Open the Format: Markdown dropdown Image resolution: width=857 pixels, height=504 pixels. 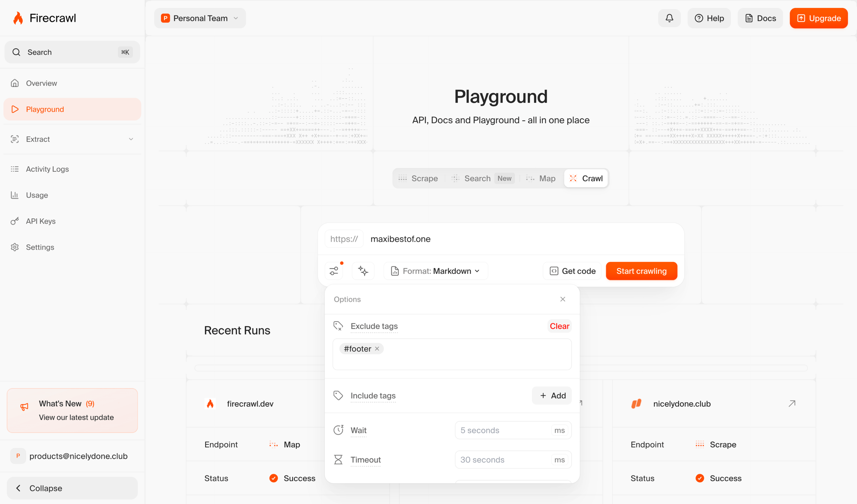click(436, 271)
